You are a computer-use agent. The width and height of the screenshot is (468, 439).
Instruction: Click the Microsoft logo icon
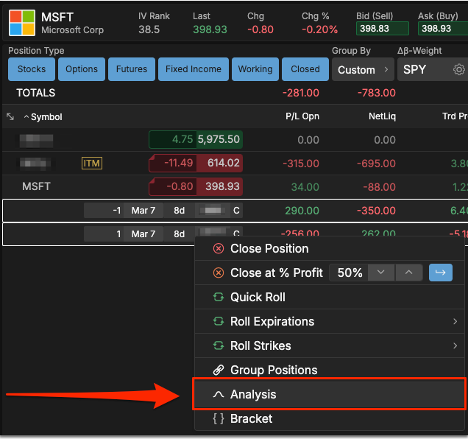[x=22, y=23]
